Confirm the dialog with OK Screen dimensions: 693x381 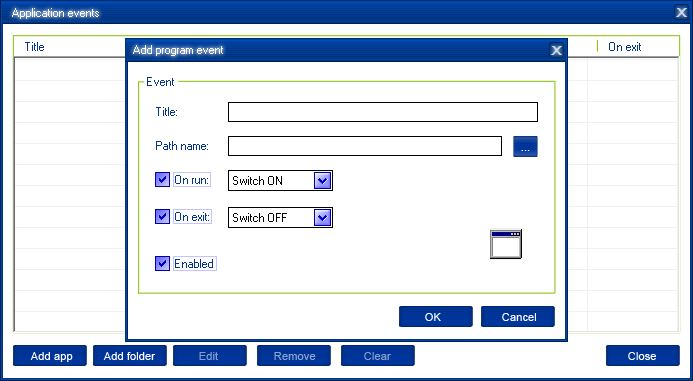point(435,316)
